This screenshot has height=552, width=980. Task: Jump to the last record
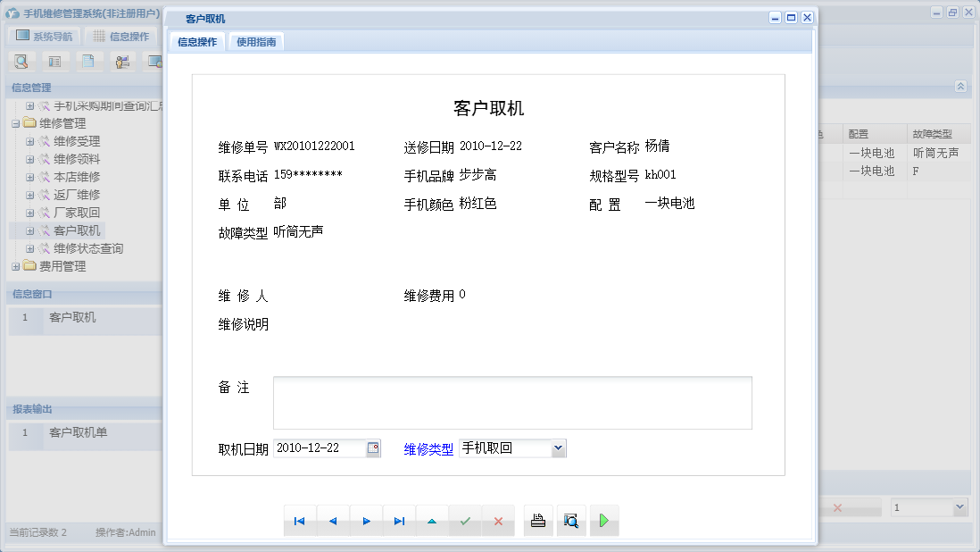(x=400, y=520)
